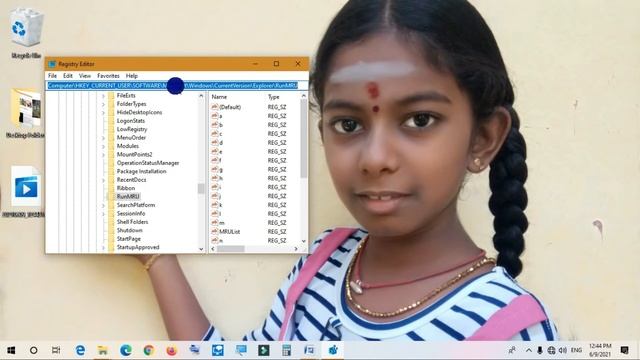Click the registry path address bar
The width and height of the screenshot is (640, 360).
point(177,86)
